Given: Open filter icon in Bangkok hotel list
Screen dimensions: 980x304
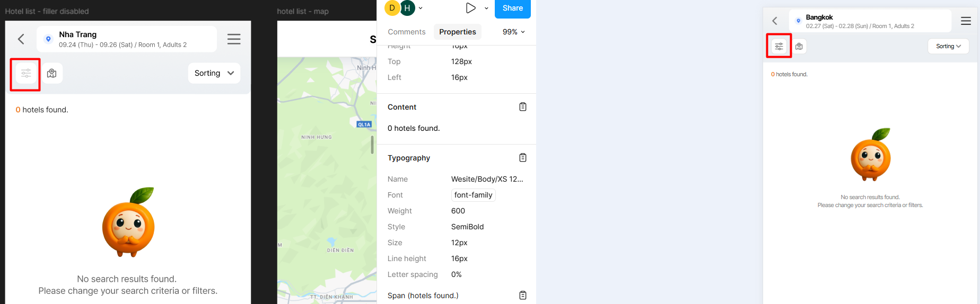Looking at the screenshot, I should tap(779, 47).
